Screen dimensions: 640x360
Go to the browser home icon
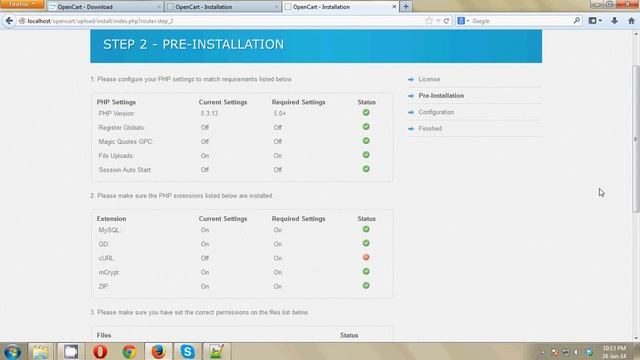pos(631,21)
